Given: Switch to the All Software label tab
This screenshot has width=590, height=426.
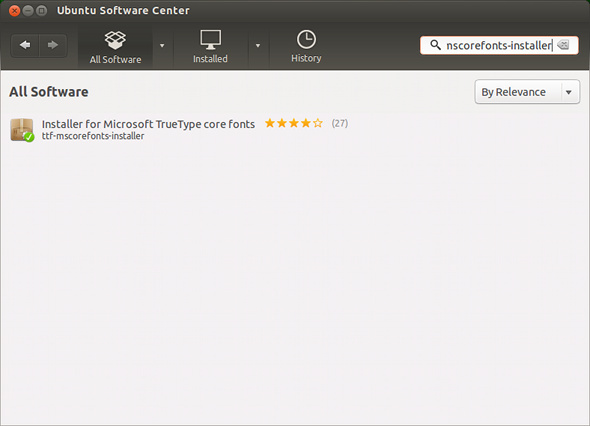Looking at the screenshot, I should coord(115,59).
